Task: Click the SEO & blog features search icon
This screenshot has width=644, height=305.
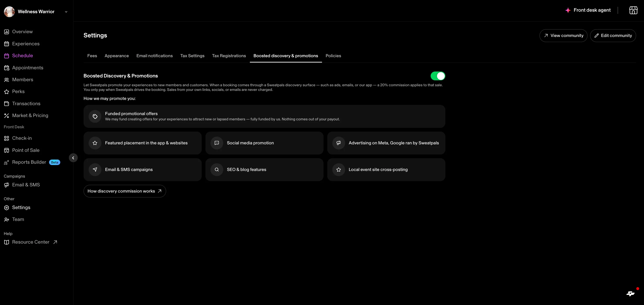Action: (x=217, y=170)
